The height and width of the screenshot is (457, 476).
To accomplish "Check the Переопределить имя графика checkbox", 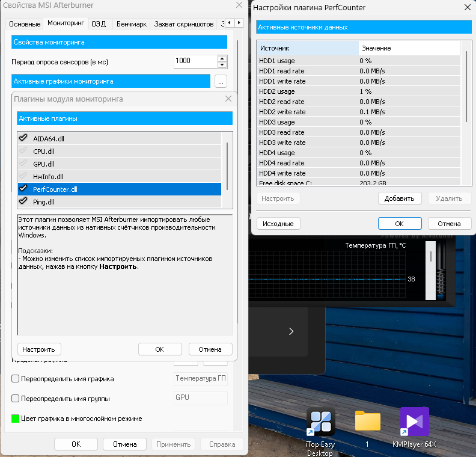I will coord(16,379).
